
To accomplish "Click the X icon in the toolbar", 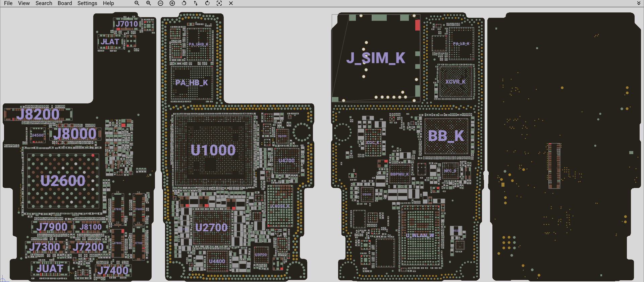I will point(231,3).
